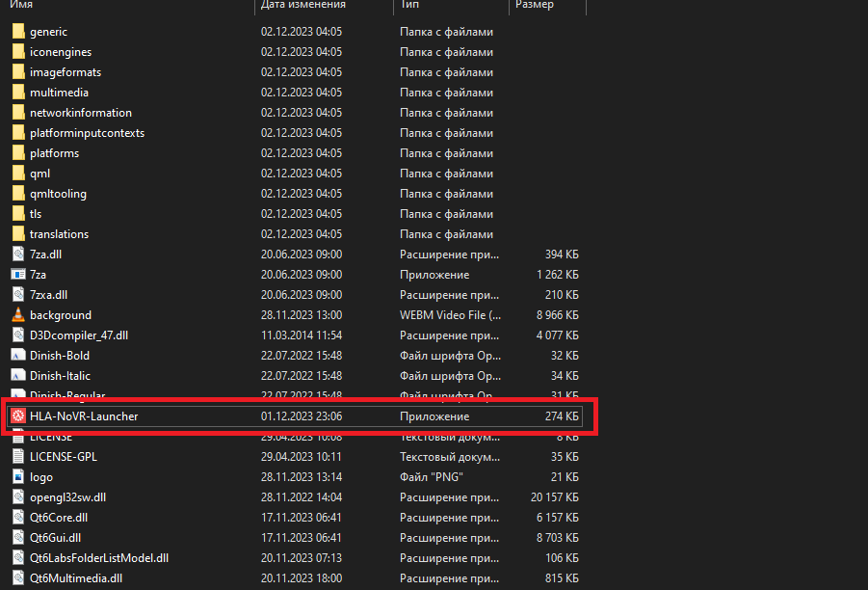Select the networkinformation folder name
This screenshot has width=868, height=590.
[x=81, y=113]
